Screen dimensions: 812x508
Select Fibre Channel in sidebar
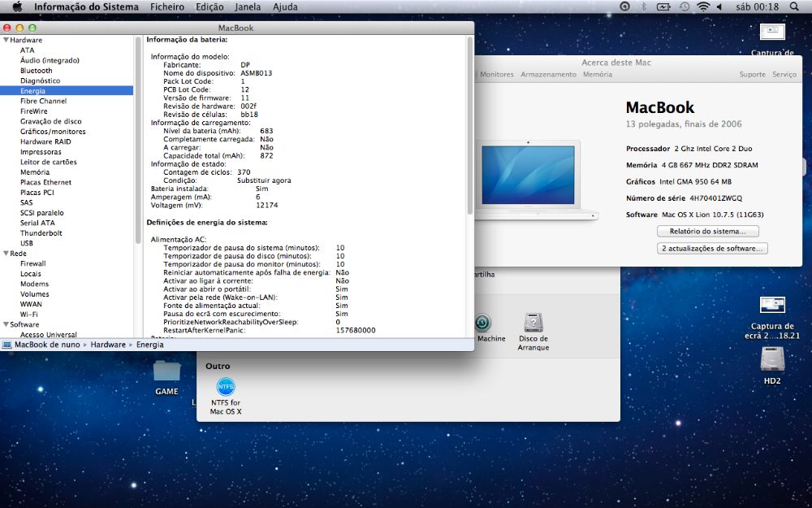tap(44, 101)
